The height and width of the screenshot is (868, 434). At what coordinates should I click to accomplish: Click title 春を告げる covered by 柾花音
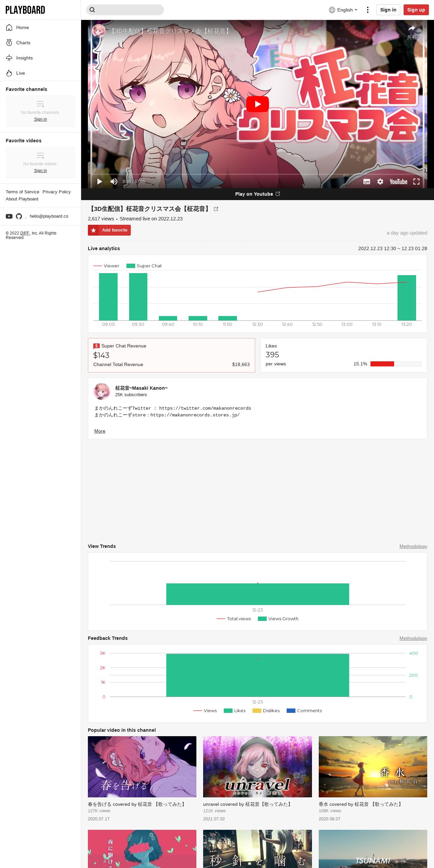tap(137, 804)
